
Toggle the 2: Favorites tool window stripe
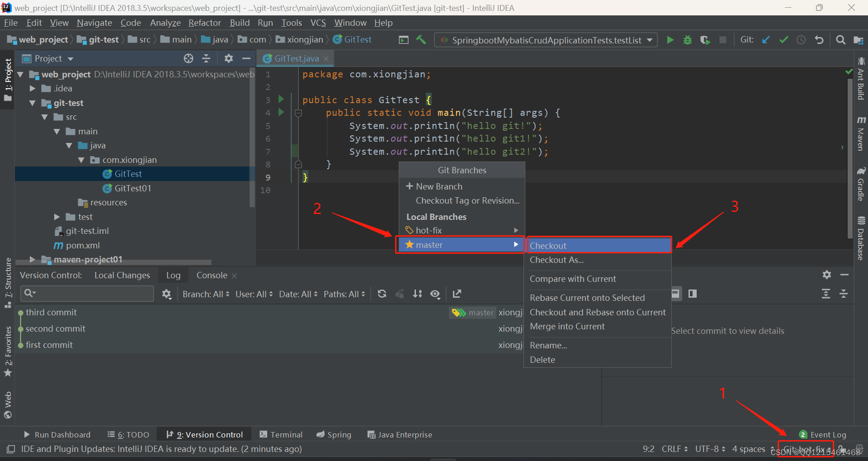pos(8,352)
